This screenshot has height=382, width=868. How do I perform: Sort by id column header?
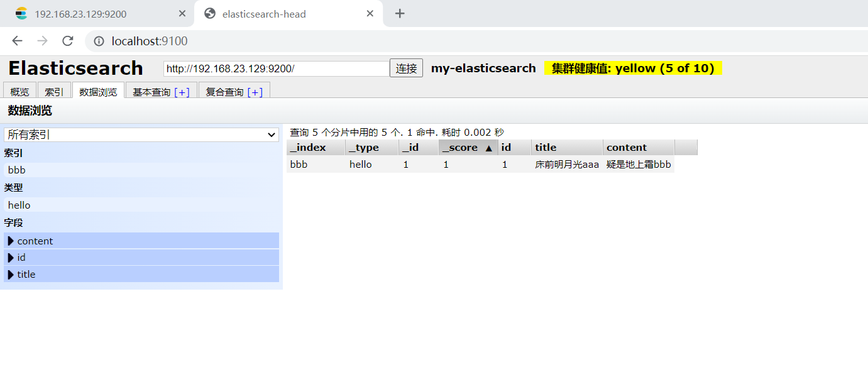click(x=514, y=148)
